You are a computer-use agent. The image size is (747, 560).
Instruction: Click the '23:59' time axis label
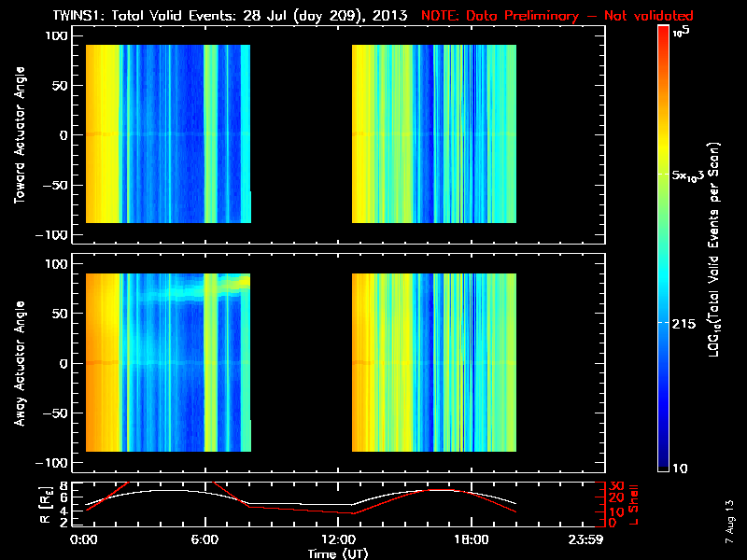[586, 540]
